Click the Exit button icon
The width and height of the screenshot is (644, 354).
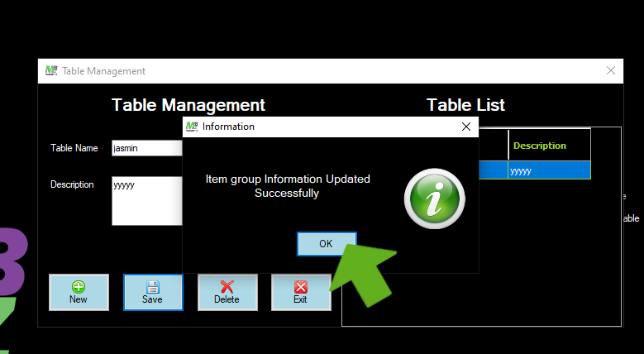coord(301,288)
